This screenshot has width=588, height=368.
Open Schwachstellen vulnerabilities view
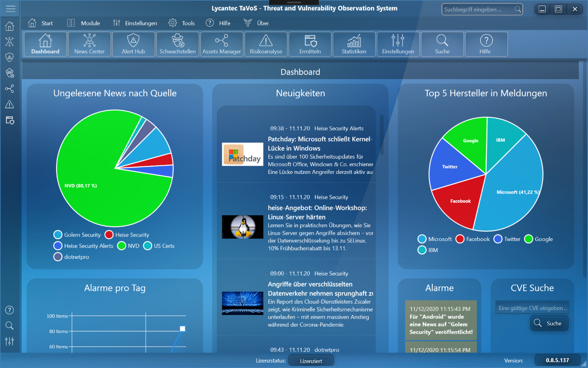(x=177, y=44)
